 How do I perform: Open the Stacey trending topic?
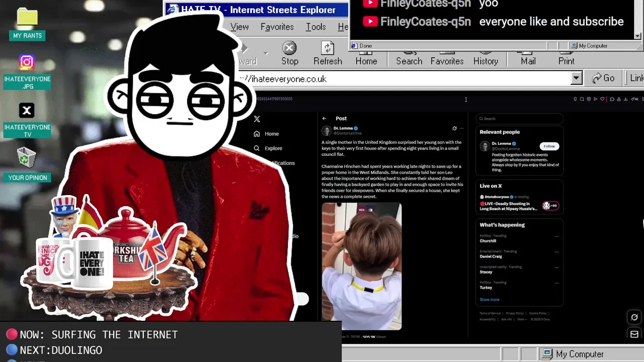pos(486,272)
